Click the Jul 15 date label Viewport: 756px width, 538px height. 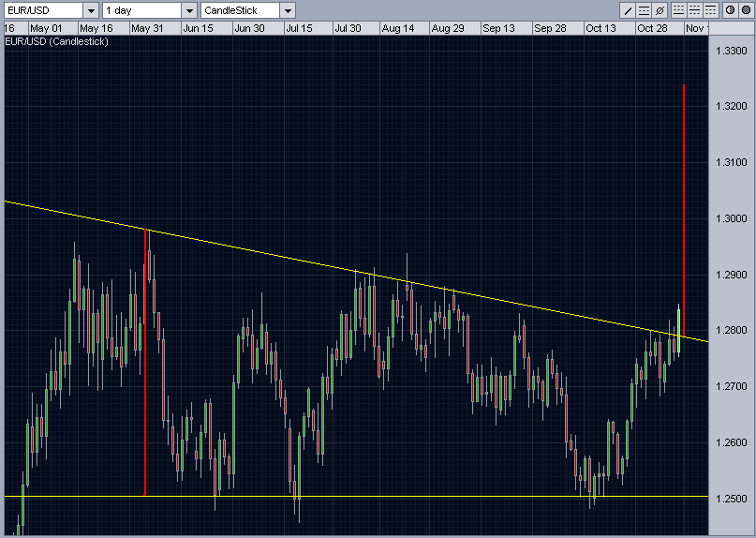(x=300, y=28)
